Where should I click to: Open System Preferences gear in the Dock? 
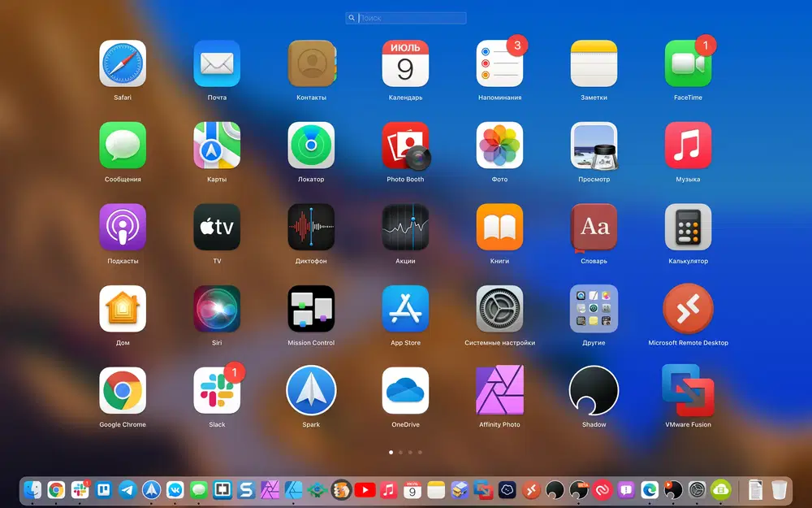[698, 490]
